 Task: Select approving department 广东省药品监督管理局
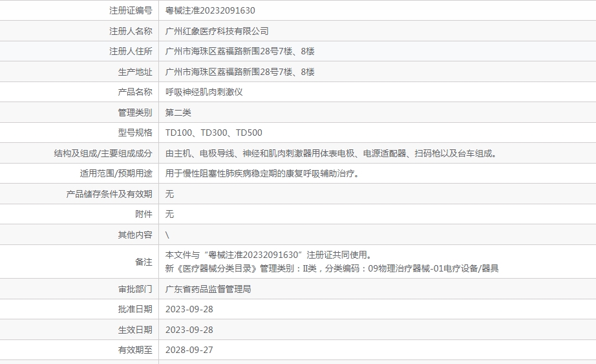[x=208, y=289]
